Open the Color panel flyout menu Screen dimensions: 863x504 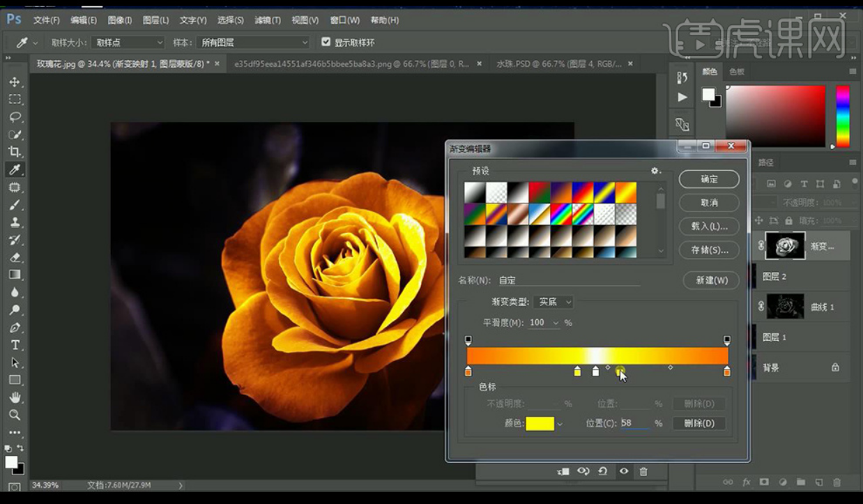pos(853,71)
